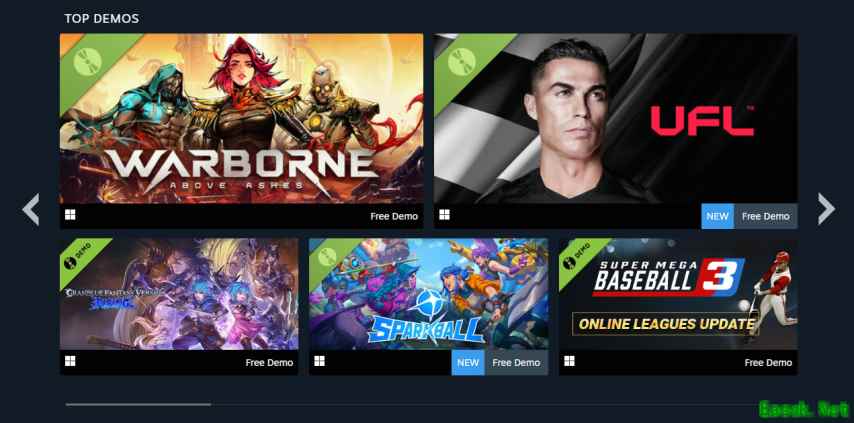
Task: Click the Windows icon under Warborne
Action: click(70, 215)
